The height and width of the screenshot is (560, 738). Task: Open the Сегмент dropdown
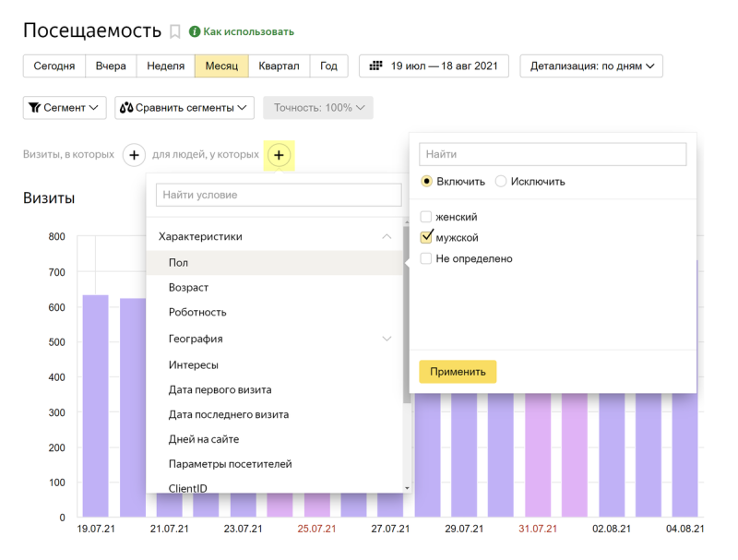(x=65, y=108)
